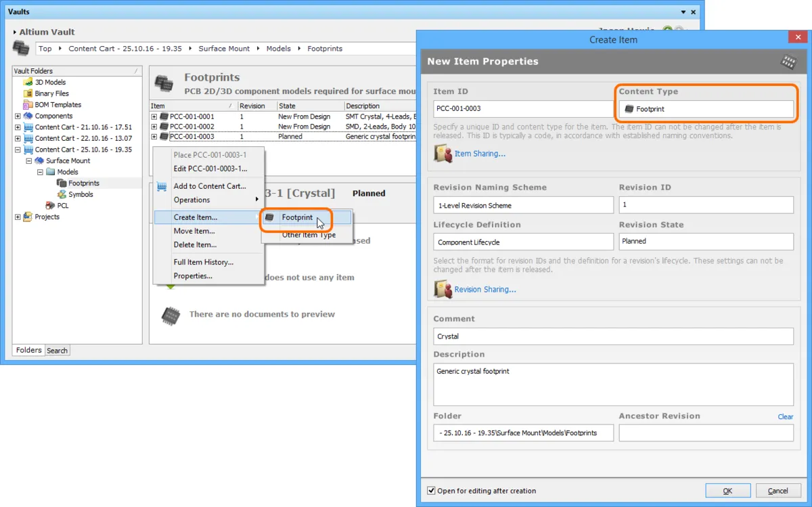Image resolution: width=812 pixels, height=507 pixels.
Task: Click the 3D Models folder icon
Action: (x=28, y=83)
